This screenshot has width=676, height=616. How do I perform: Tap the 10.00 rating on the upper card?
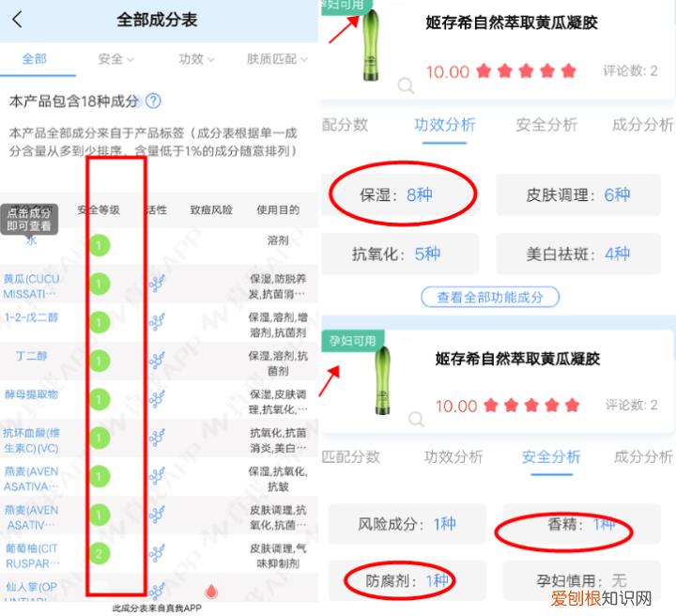[x=448, y=72]
